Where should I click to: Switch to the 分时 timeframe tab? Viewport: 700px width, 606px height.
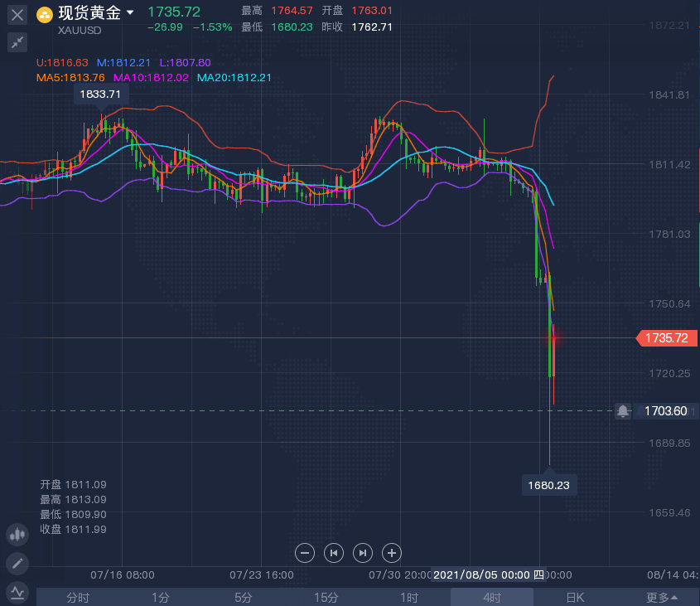click(x=77, y=598)
